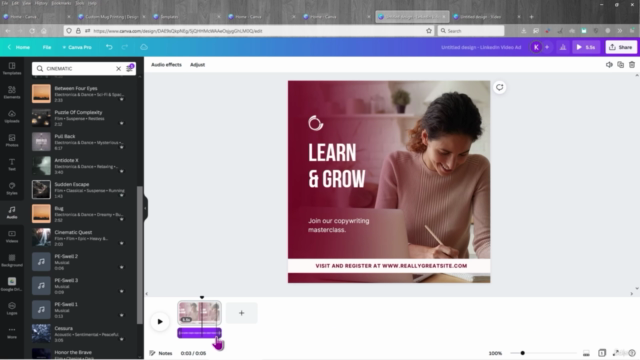640x360 pixels.
Task: Adjust the zoom slider handle
Action: point(522,353)
